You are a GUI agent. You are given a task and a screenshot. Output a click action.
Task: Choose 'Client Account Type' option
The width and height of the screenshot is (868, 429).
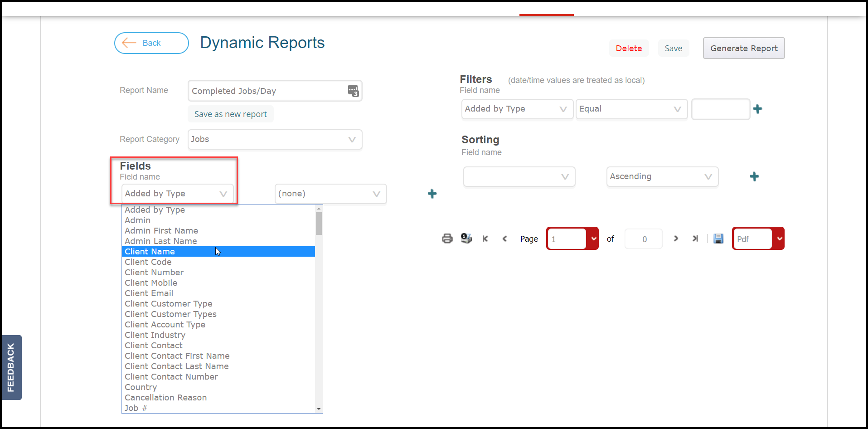tap(218, 325)
